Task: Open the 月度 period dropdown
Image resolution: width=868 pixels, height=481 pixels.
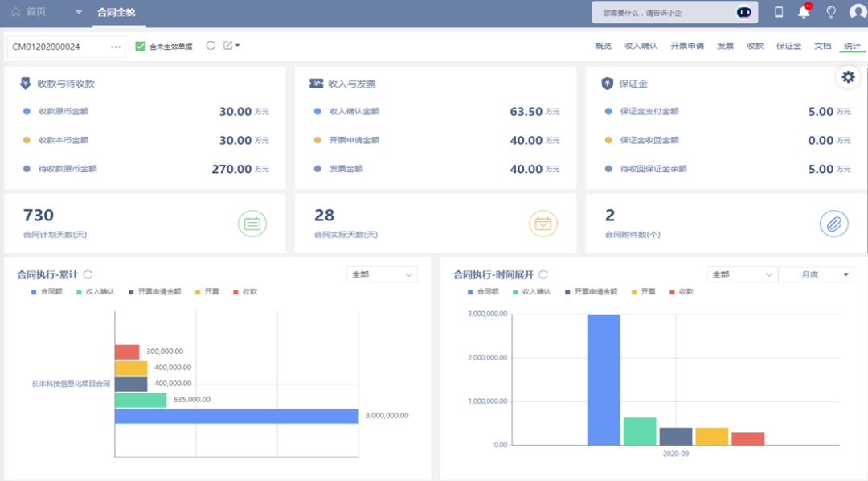Action: [x=815, y=274]
